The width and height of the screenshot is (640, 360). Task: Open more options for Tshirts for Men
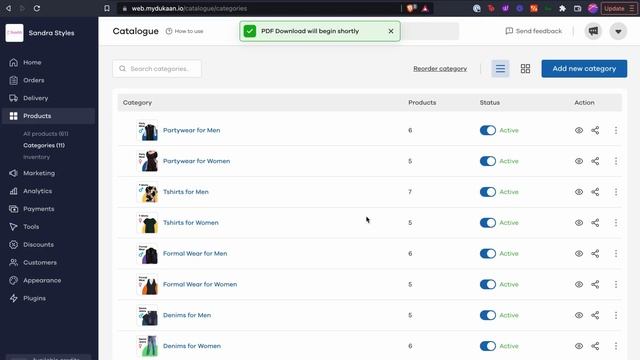616,192
